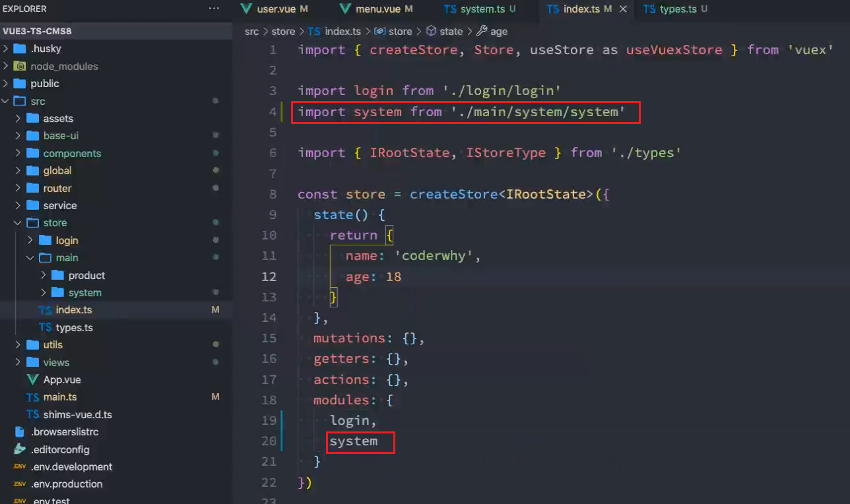Viewport: 850px width, 504px height.
Task: Click the state breadcrumb segment
Action: point(451,32)
